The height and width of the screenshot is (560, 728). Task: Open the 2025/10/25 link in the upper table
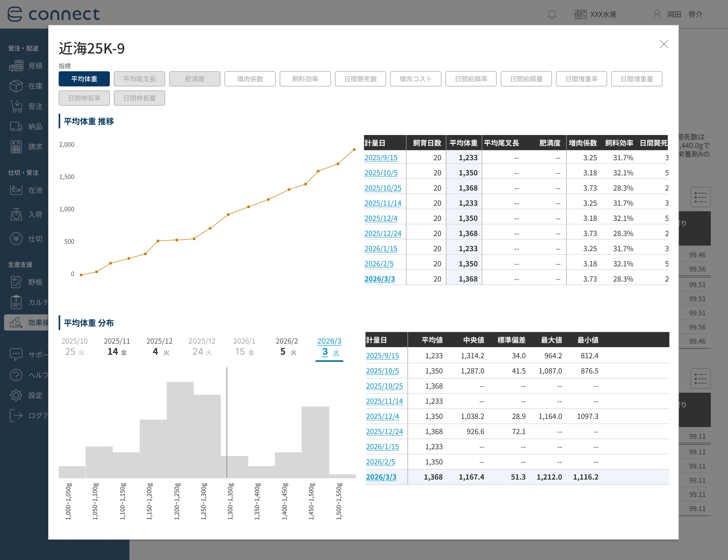point(383,188)
